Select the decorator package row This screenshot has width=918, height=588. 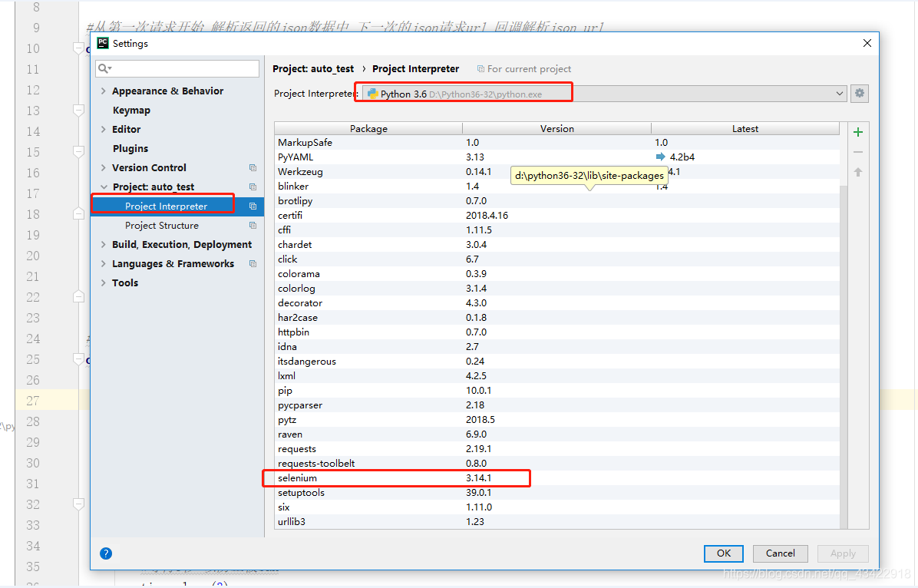point(556,302)
